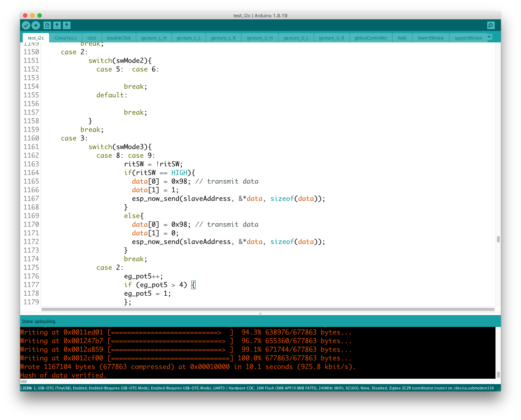This screenshot has height=420, width=521.
Task: Select the lowerSWview tab
Action: pyautogui.click(x=430, y=38)
